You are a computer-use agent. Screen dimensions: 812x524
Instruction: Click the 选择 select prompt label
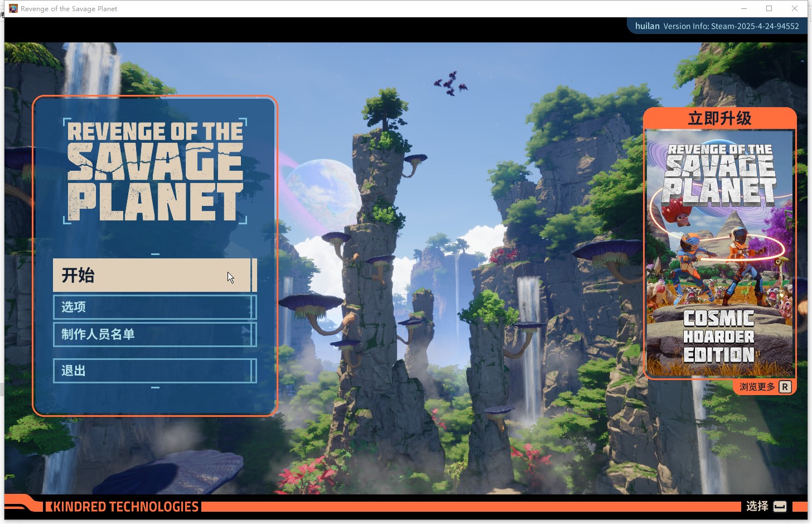pyautogui.click(x=757, y=506)
